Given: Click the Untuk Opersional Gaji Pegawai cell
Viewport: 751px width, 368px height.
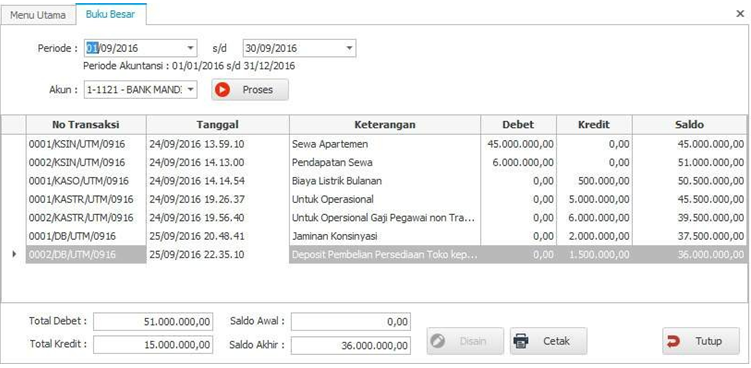Looking at the screenshot, I should [385, 218].
